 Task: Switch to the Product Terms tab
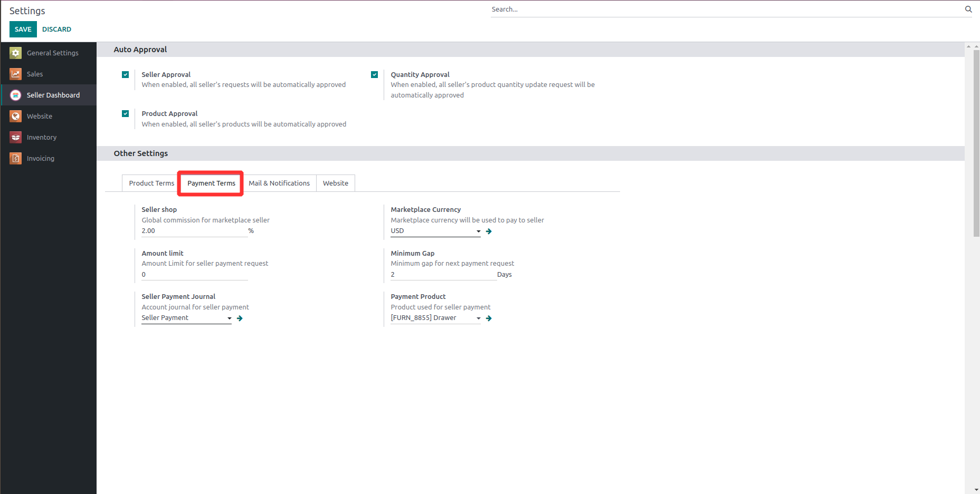151,183
